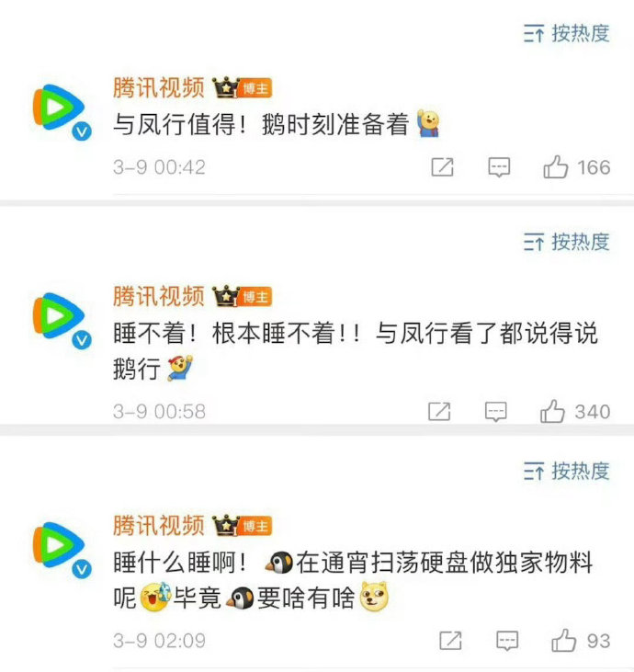Tap crown badge beside first 腾讯视频 name
This screenshot has width=634, height=672.
pyautogui.click(x=225, y=87)
